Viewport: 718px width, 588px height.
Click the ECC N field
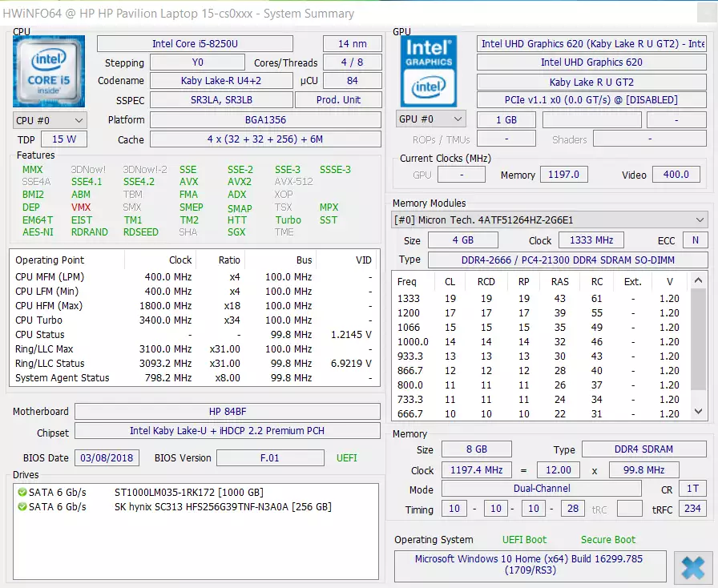695,240
